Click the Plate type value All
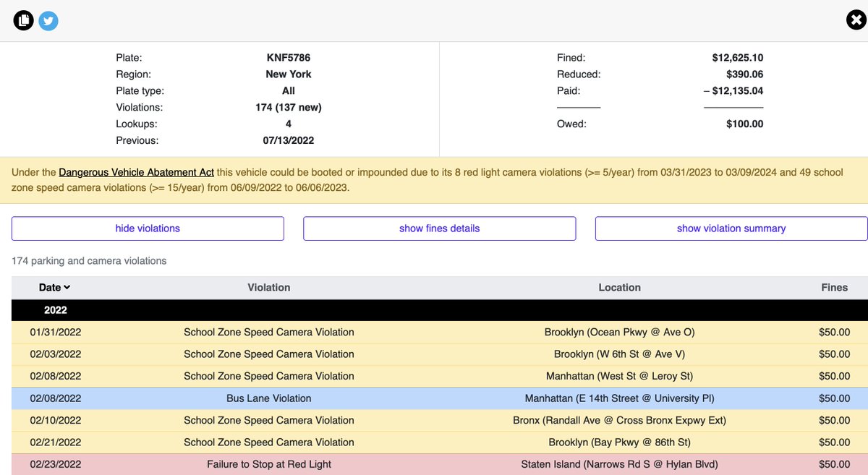 click(x=289, y=91)
